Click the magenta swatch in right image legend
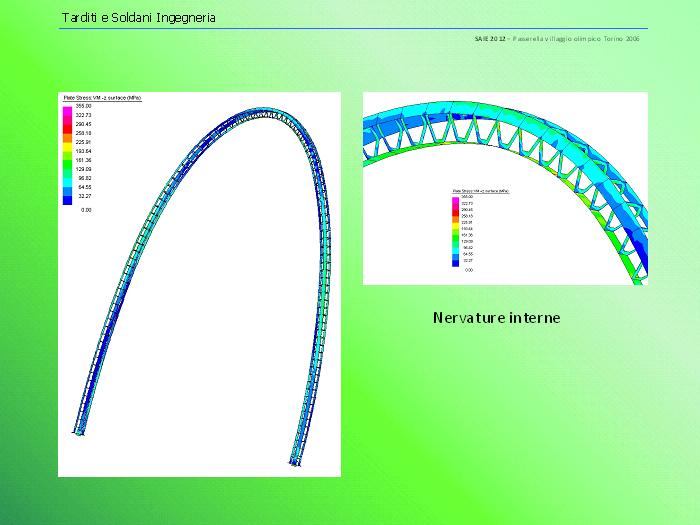Screen dimensions: 700x525 (455, 201)
